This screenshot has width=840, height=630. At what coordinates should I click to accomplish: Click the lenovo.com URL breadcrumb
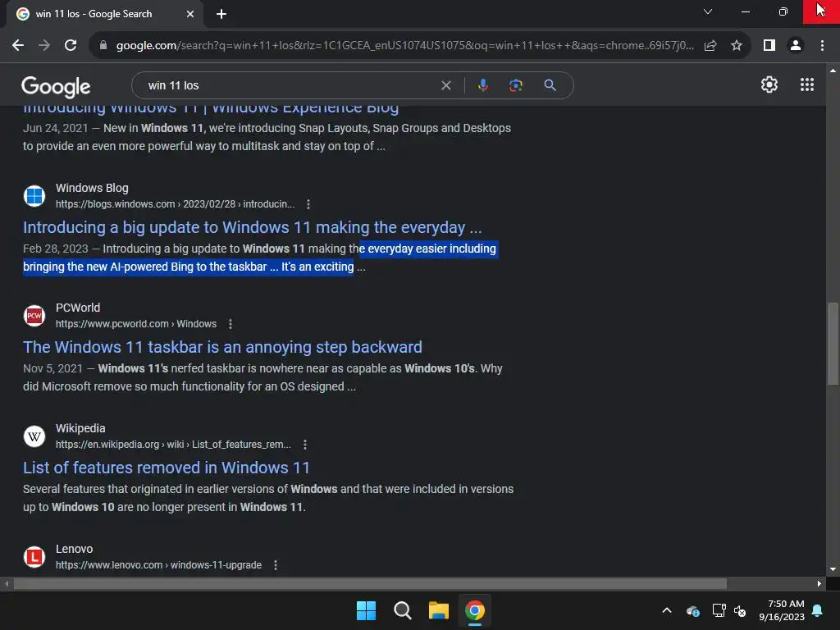click(x=158, y=565)
